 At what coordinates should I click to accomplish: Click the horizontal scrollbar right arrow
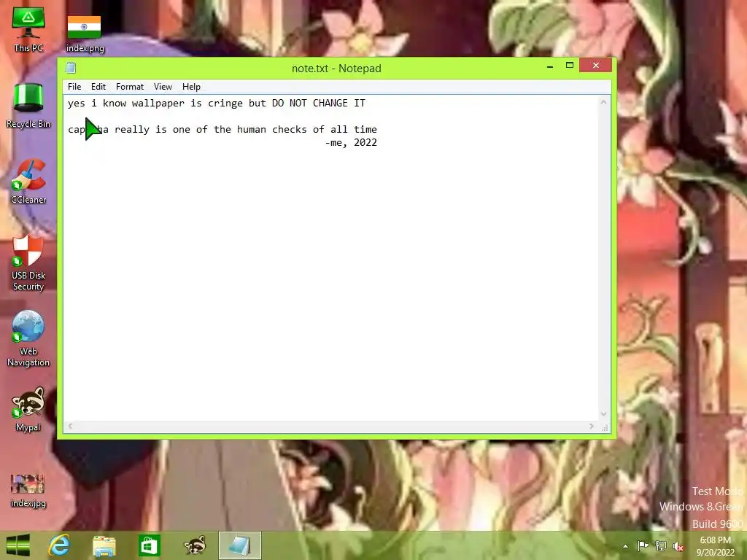click(591, 426)
